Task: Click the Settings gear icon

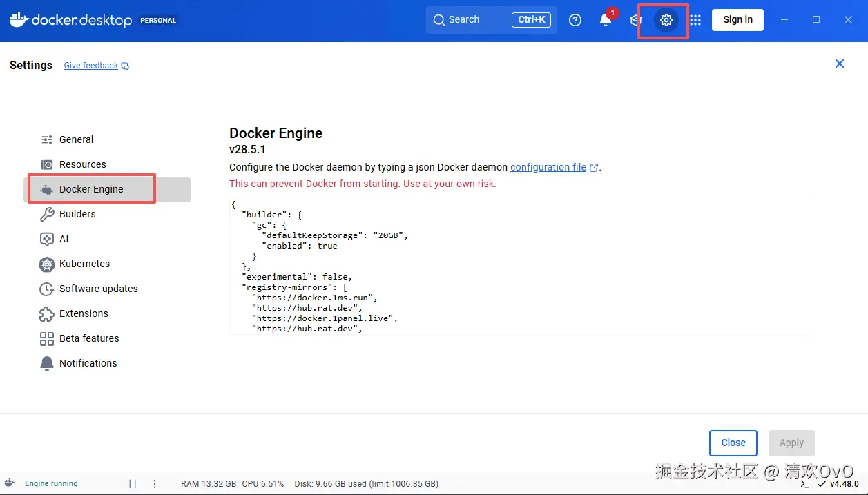Action: [x=666, y=20]
